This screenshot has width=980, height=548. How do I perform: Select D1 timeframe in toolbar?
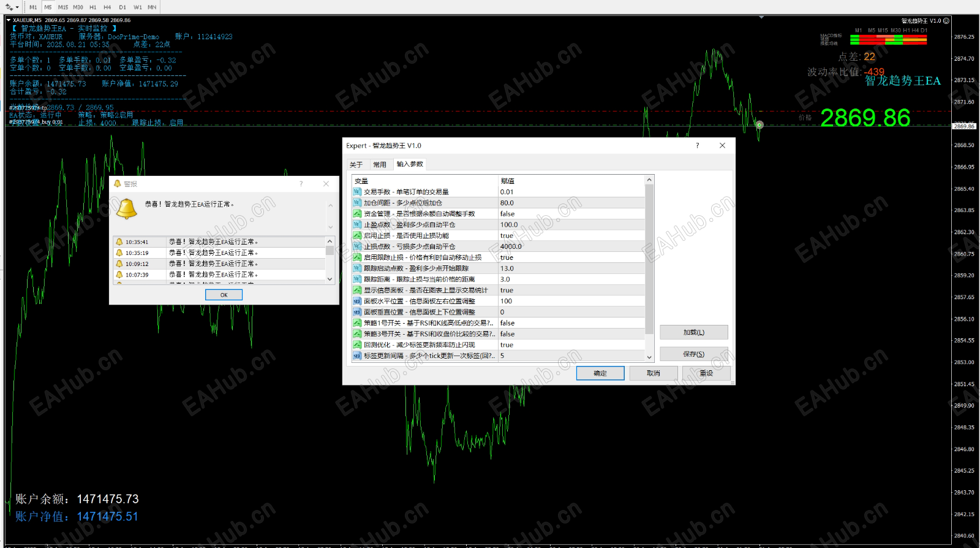click(x=123, y=7)
